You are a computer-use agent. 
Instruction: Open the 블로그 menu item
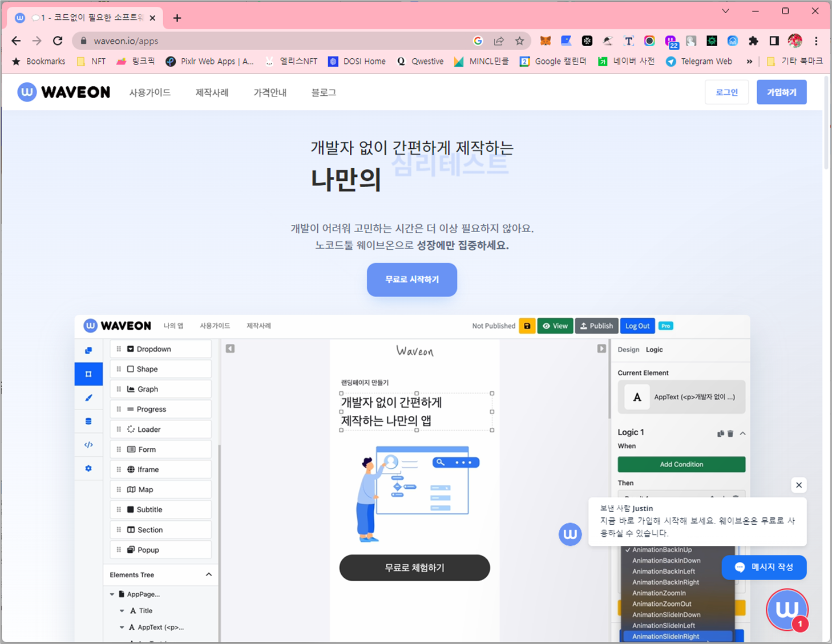click(324, 92)
